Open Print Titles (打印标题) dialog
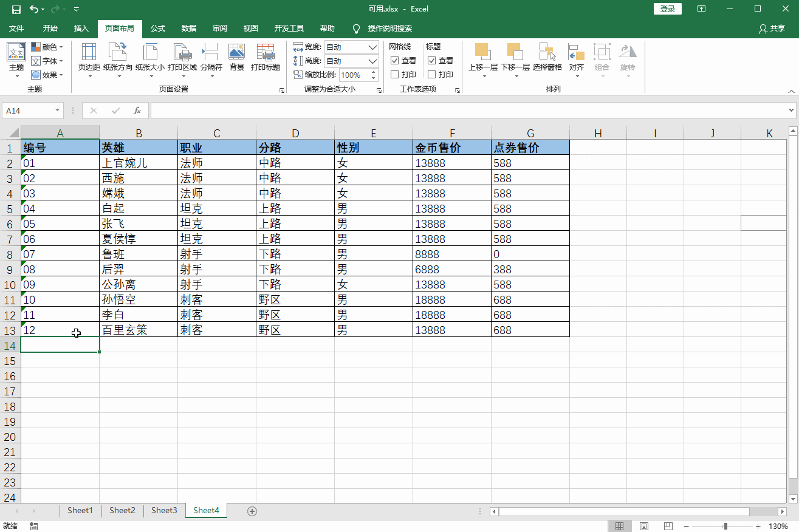The width and height of the screenshot is (799, 532). pyautogui.click(x=266, y=56)
